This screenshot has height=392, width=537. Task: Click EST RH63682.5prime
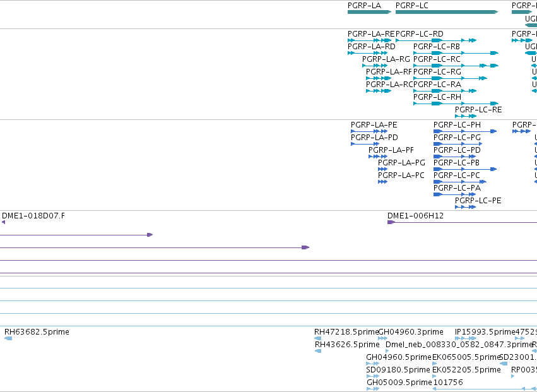(8, 338)
